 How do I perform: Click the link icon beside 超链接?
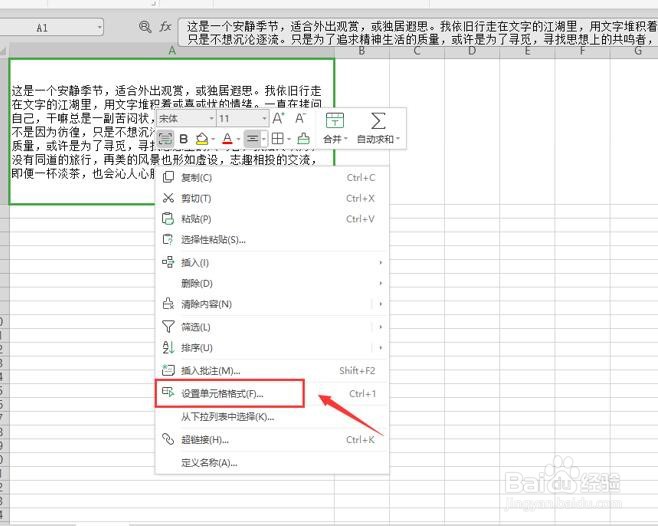(x=168, y=439)
